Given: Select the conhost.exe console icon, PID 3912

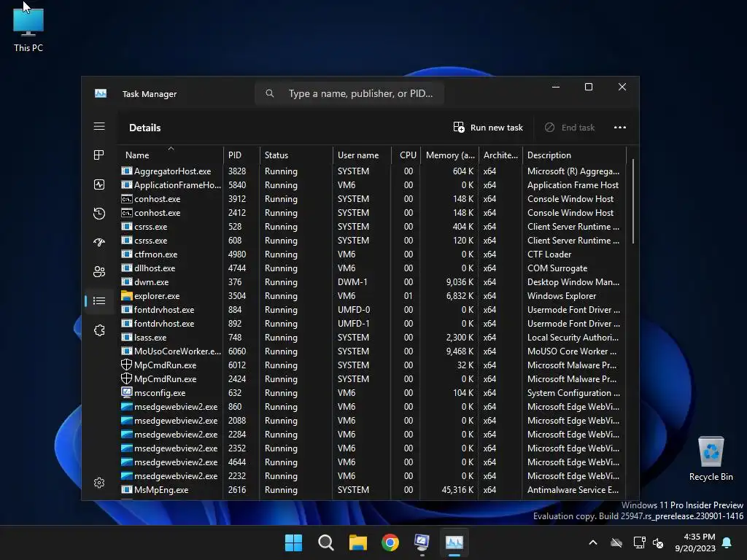Looking at the screenshot, I should tap(126, 198).
